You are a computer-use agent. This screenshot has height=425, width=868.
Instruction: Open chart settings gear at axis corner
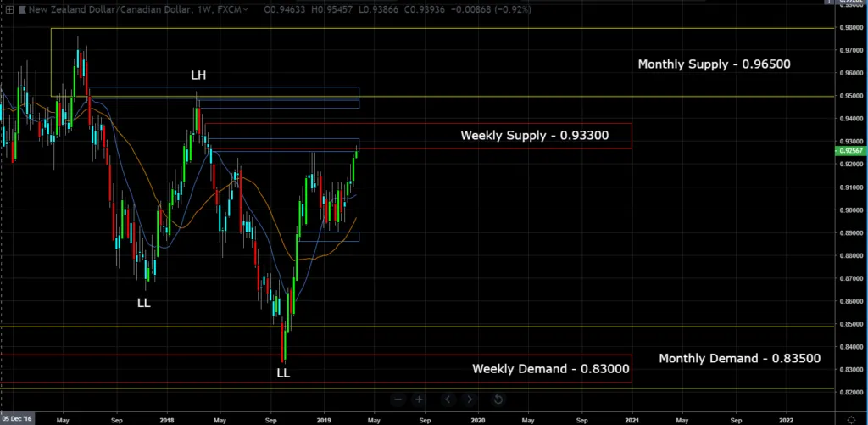[x=852, y=419]
